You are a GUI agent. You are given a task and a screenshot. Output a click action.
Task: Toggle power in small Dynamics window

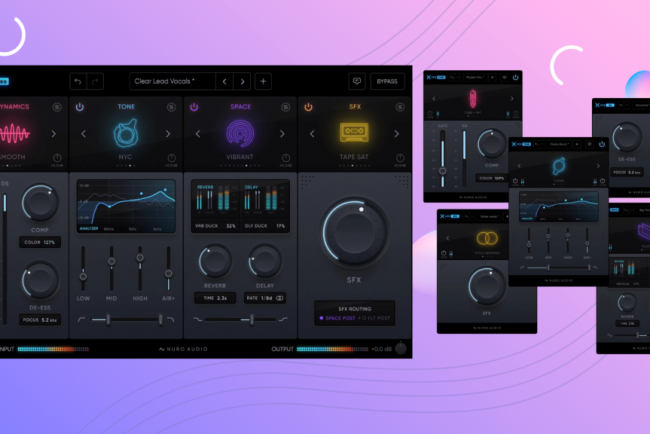(x=515, y=78)
